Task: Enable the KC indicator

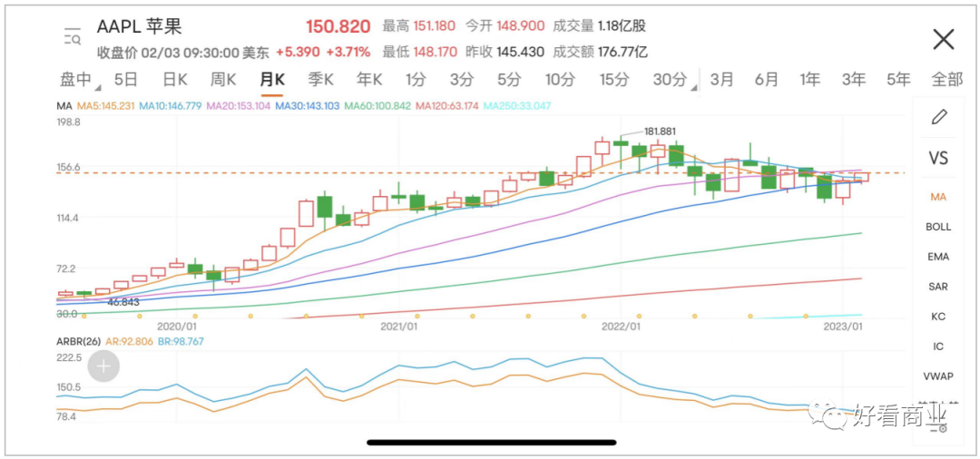Action: click(x=938, y=317)
